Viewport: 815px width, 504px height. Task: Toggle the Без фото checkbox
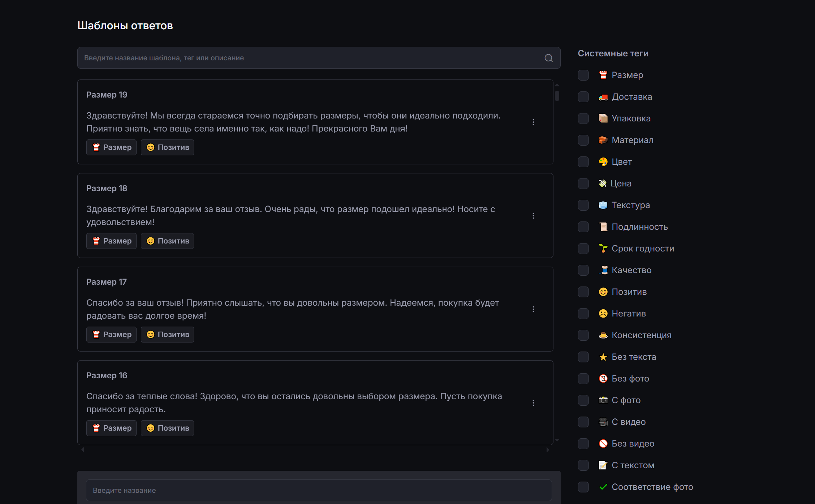[583, 379]
